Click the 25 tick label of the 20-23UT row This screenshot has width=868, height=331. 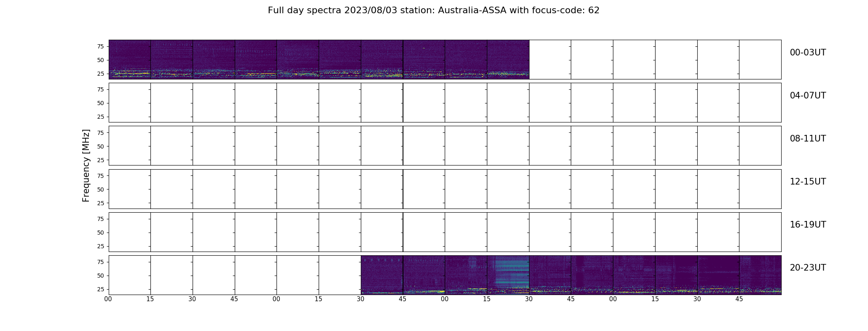(x=100, y=289)
